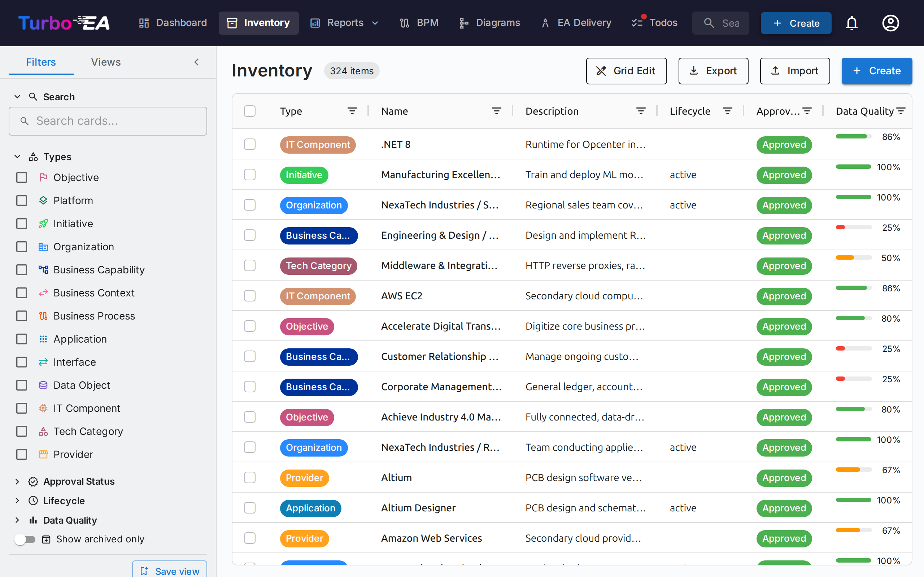Image resolution: width=924 pixels, height=577 pixels.
Task: Open the notifications bell
Action: coord(852,23)
